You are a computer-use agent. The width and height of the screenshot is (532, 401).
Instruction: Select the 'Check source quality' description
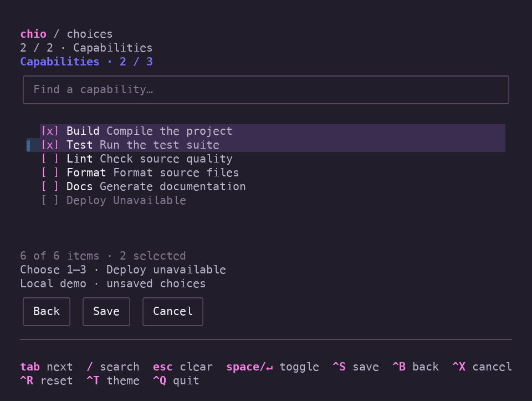[166, 159]
